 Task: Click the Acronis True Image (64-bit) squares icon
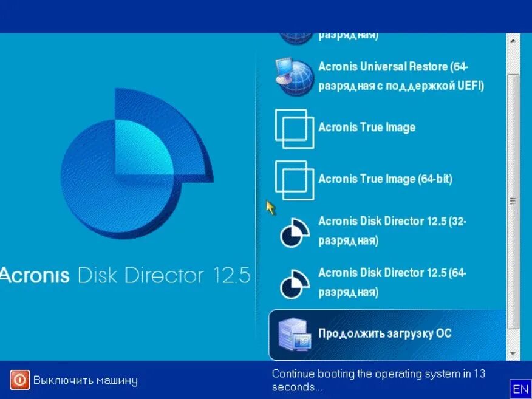[295, 180]
